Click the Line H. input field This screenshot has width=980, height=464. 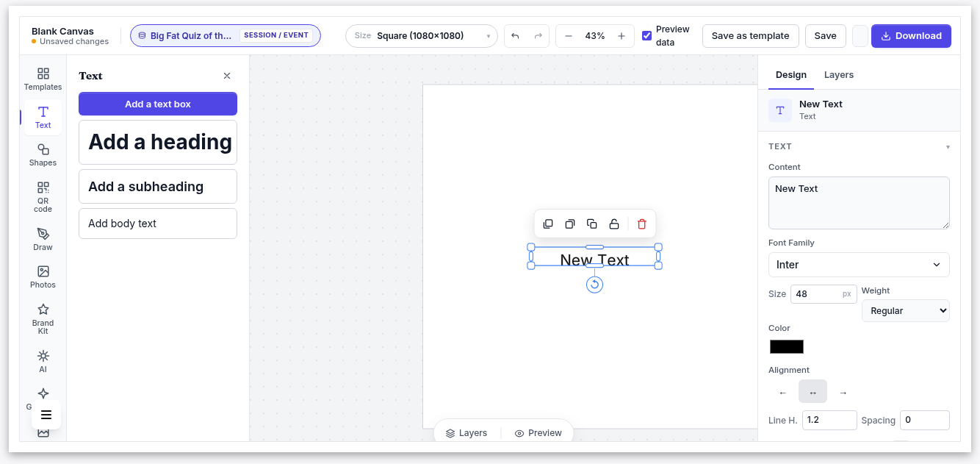coord(829,420)
